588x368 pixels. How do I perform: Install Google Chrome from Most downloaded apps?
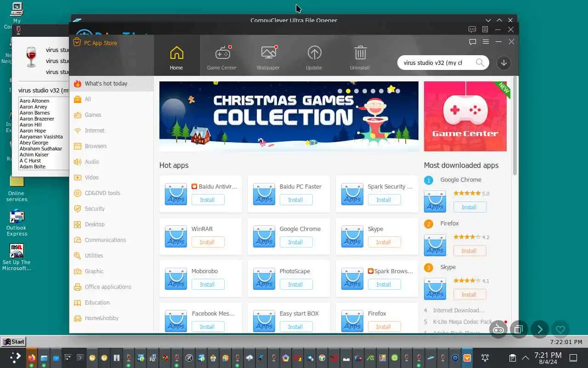pos(469,207)
